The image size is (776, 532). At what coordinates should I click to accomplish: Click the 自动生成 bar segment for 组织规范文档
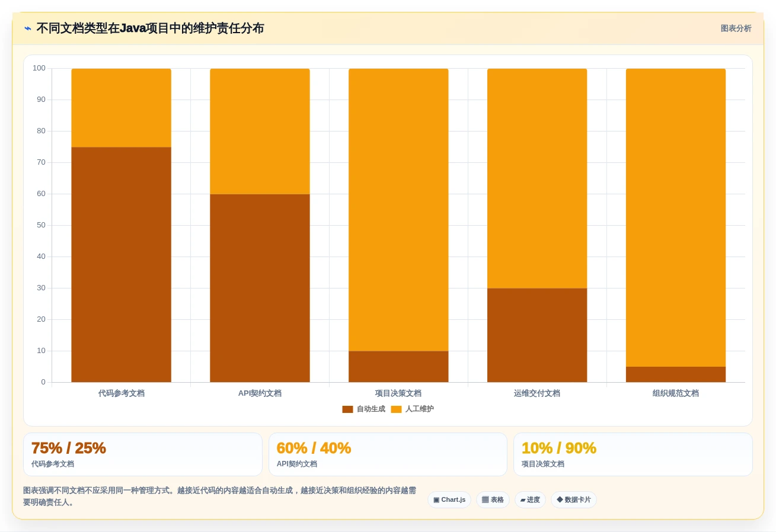click(x=676, y=374)
